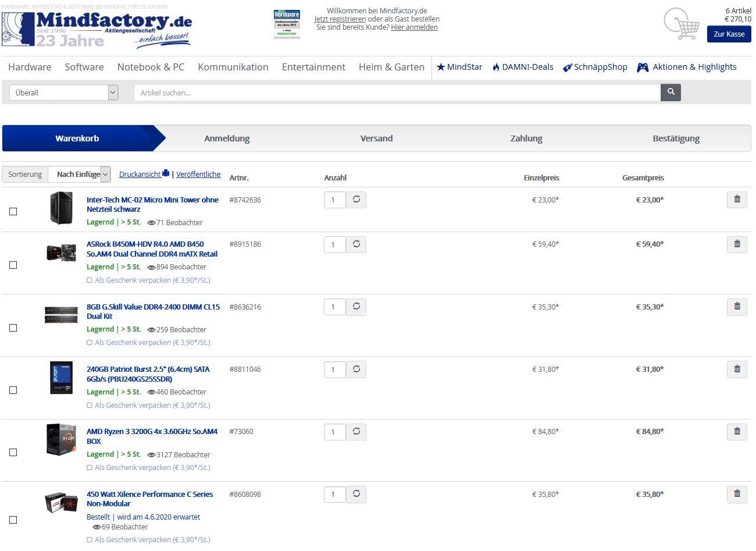Open G.Skill RAM product thumbnail
Viewport: 756px width, 551px height.
click(x=61, y=315)
